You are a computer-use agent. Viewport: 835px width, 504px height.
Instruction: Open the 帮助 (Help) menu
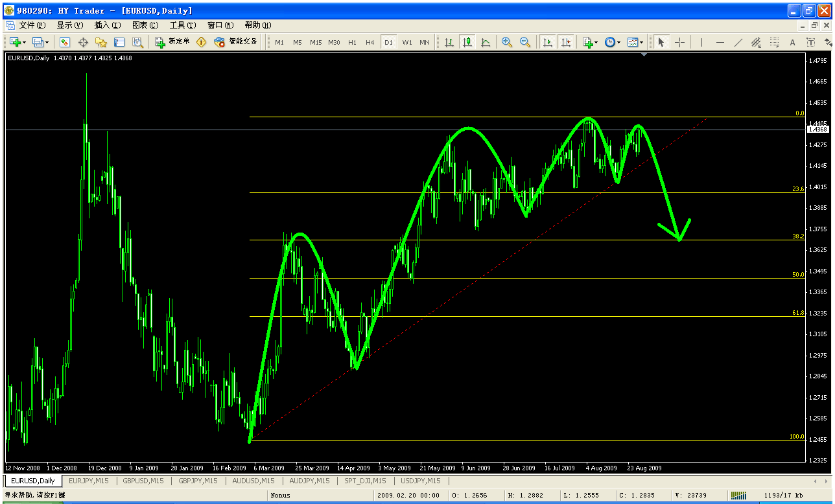click(x=258, y=25)
